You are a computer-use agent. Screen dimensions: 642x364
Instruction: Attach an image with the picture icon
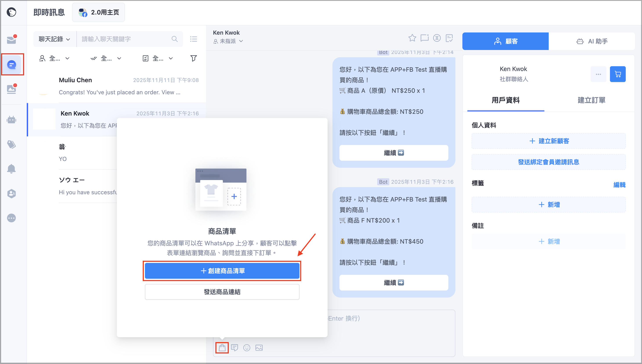[x=259, y=348]
